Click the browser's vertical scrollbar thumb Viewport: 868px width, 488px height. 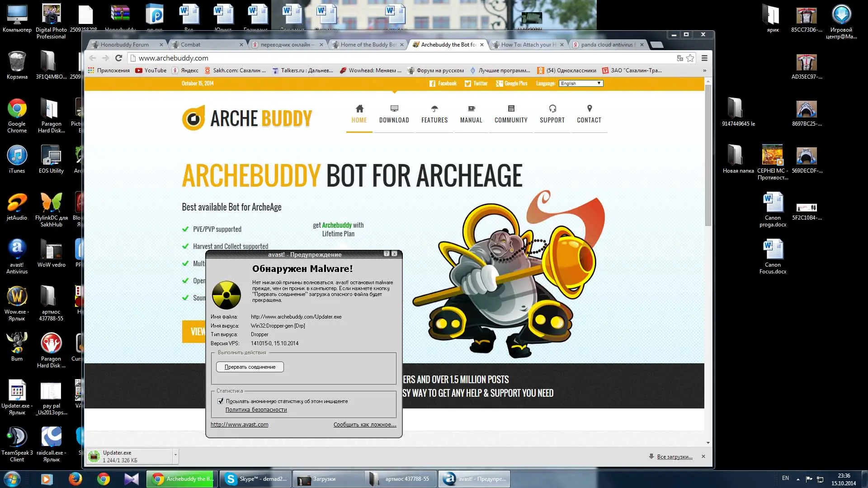[708, 154]
